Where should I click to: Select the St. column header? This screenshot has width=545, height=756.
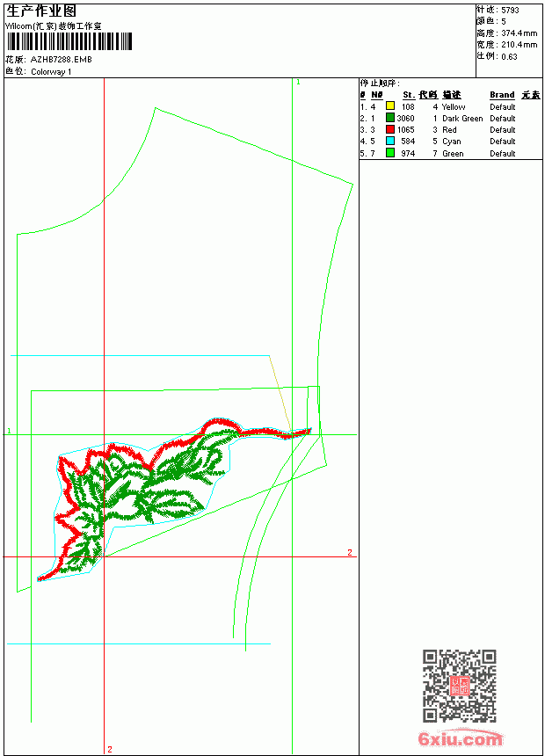point(409,95)
